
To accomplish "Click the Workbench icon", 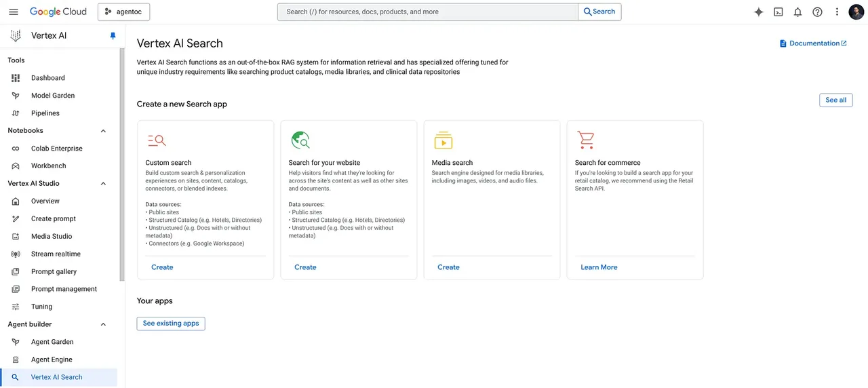I will (x=16, y=166).
